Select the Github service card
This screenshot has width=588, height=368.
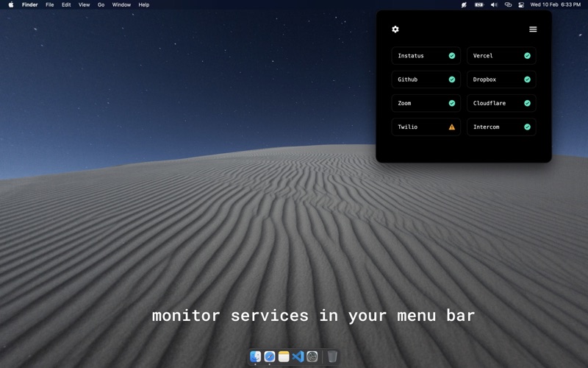pyautogui.click(x=426, y=79)
